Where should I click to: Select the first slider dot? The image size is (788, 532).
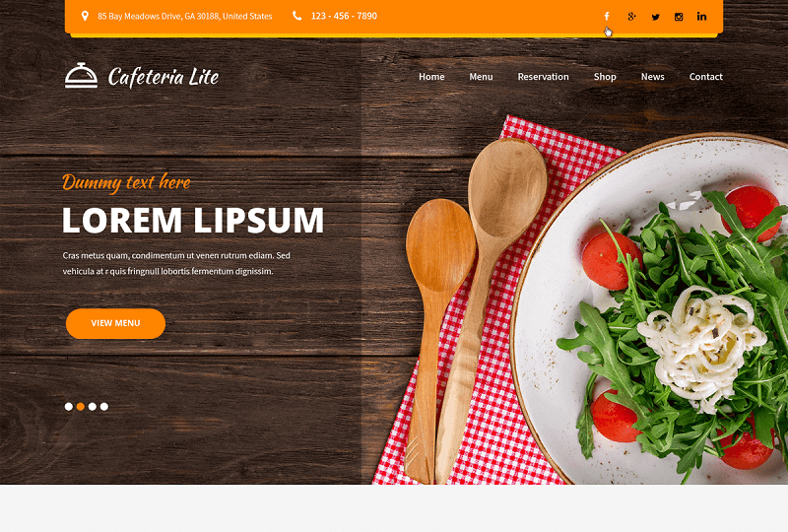tap(69, 406)
